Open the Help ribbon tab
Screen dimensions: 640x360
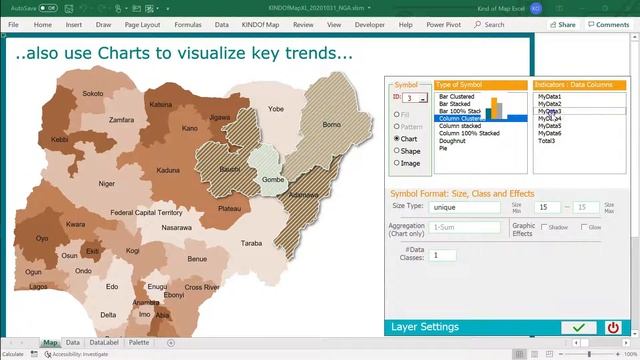click(x=405, y=24)
